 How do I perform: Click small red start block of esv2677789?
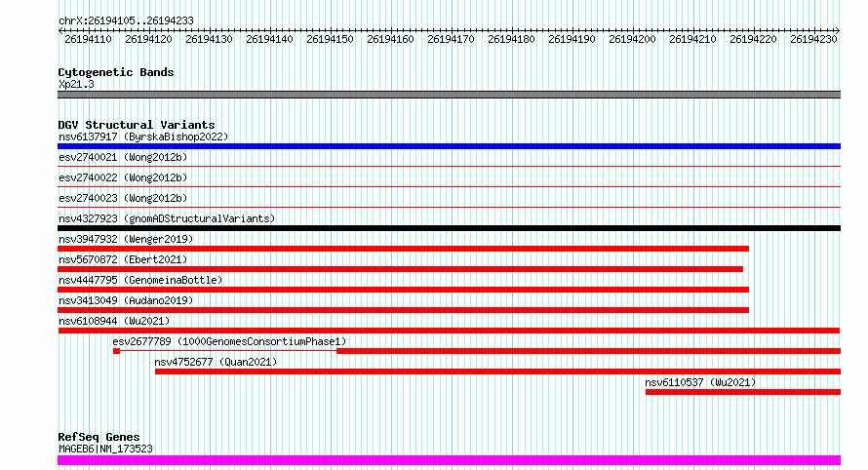(x=116, y=351)
